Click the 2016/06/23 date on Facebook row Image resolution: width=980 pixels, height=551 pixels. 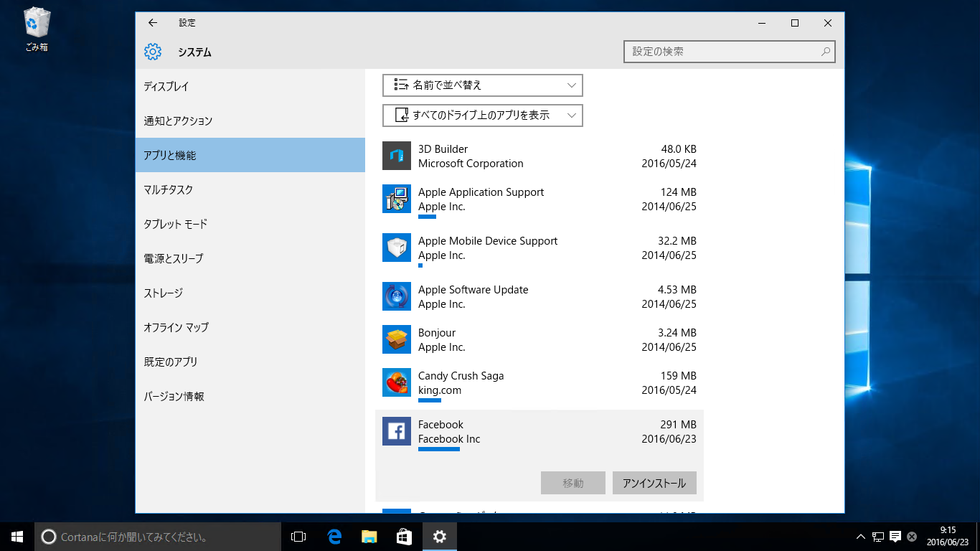[x=669, y=439]
